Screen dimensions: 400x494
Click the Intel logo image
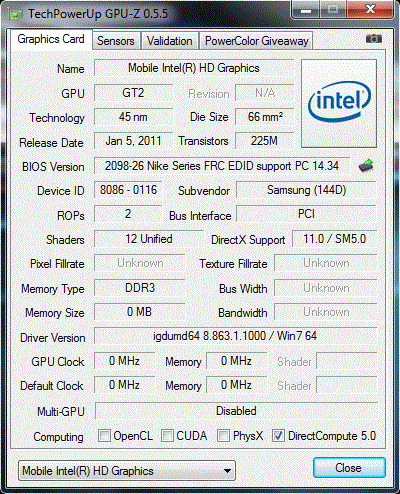click(339, 103)
